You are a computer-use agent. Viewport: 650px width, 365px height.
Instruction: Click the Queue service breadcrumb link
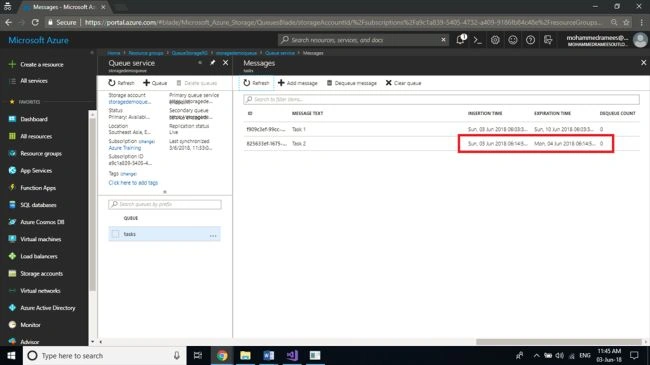point(280,53)
